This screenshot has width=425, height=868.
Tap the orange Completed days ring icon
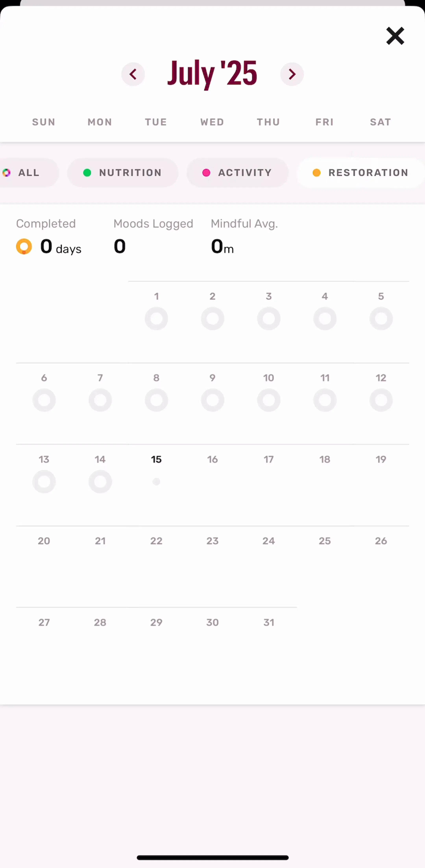(24, 246)
